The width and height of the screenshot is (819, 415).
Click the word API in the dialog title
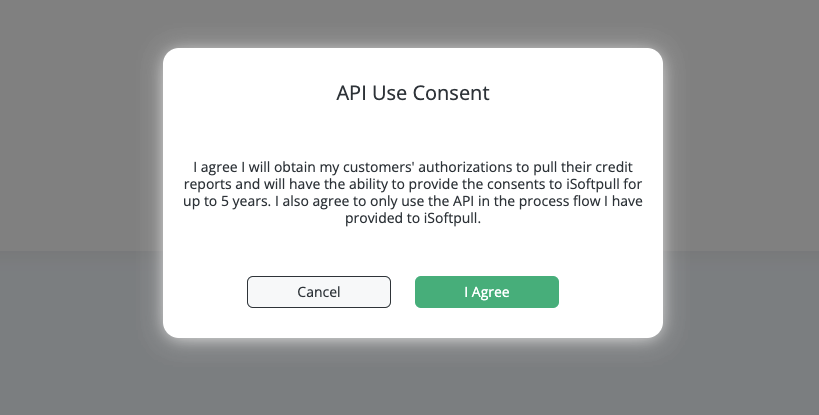point(352,93)
